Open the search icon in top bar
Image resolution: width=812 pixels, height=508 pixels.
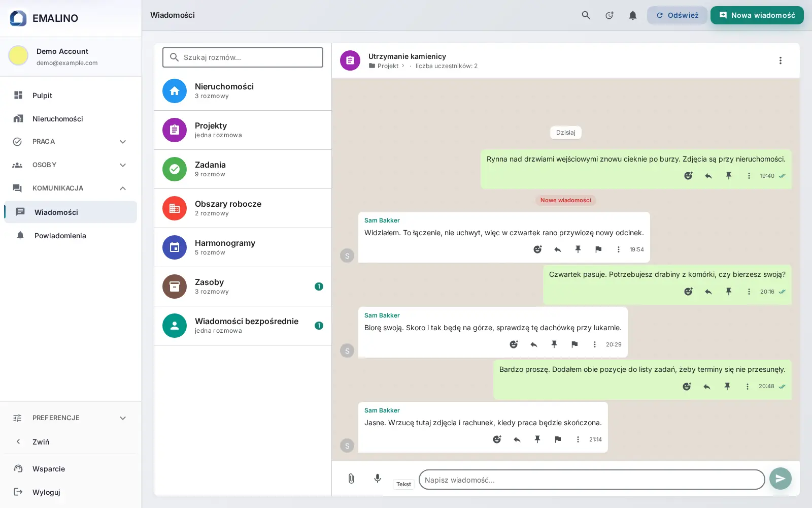tap(586, 15)
